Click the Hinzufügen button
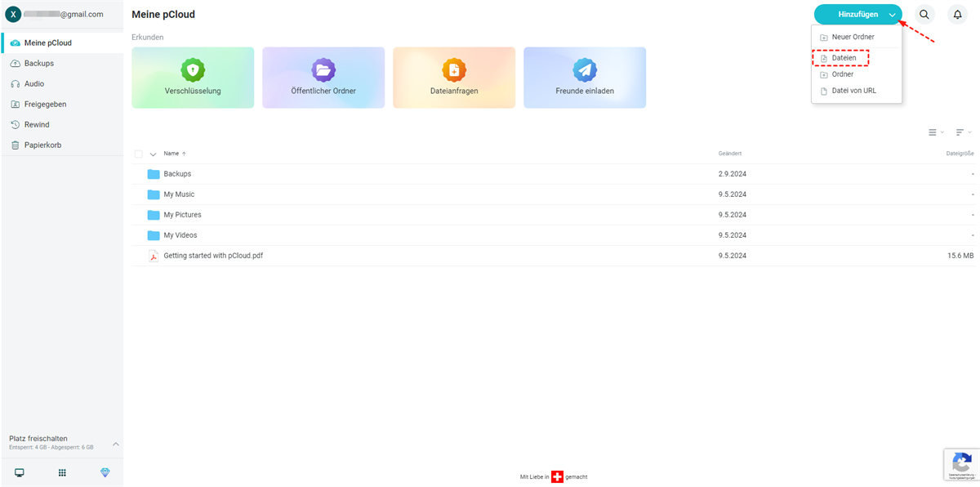 (x=858, y=15)
